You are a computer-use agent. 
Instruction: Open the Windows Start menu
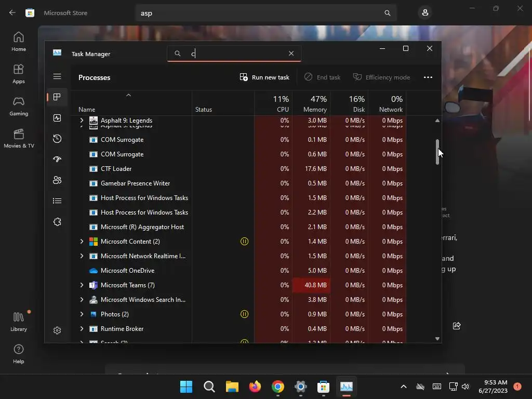(x=186, y=387)
